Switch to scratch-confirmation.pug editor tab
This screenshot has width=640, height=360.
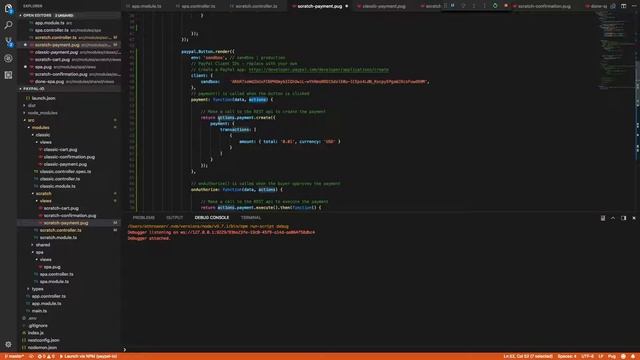pos(544,6)
